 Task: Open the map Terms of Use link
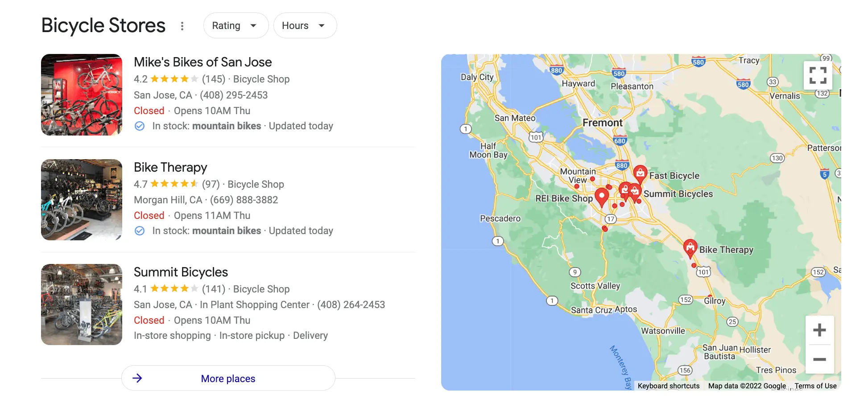[815, 386]
